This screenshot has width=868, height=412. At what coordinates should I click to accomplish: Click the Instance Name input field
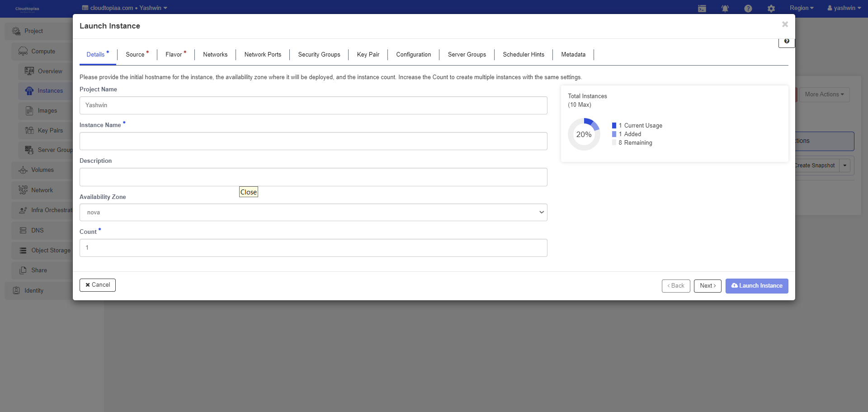[x=313, y=141]
